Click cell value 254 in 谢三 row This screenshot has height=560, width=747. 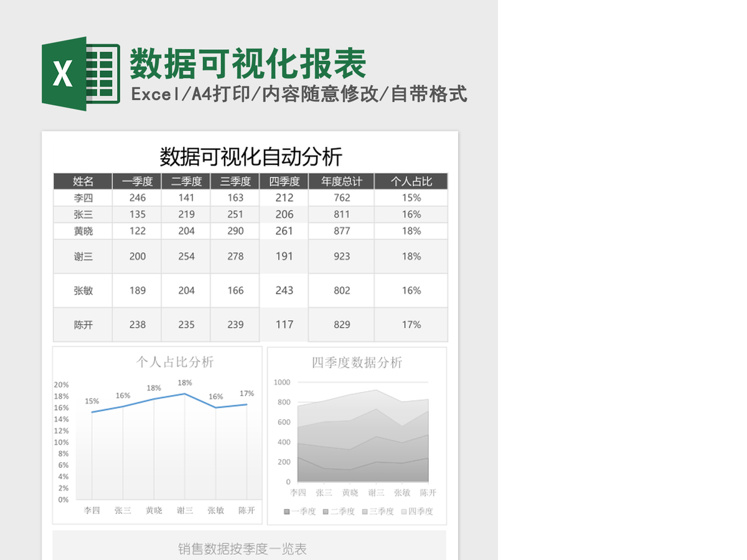pos(186,256)
